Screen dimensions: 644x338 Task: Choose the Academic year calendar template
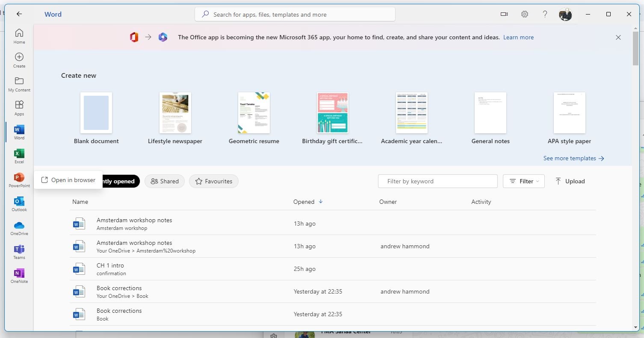[x=411, y=118]
